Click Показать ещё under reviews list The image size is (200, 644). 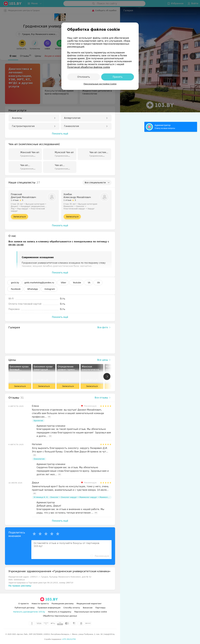pyautogui.click(x=60, y=521)
